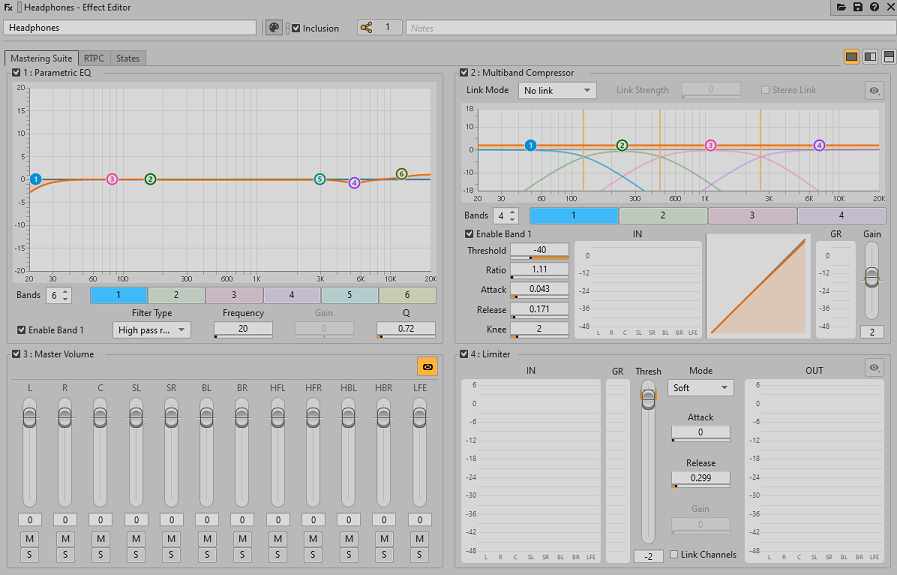Image resolution: width=897 pixels, height=575 pixels.
Task: Disable the Parametric EQ Enable Band 1 checkbox
Action: 23,330
